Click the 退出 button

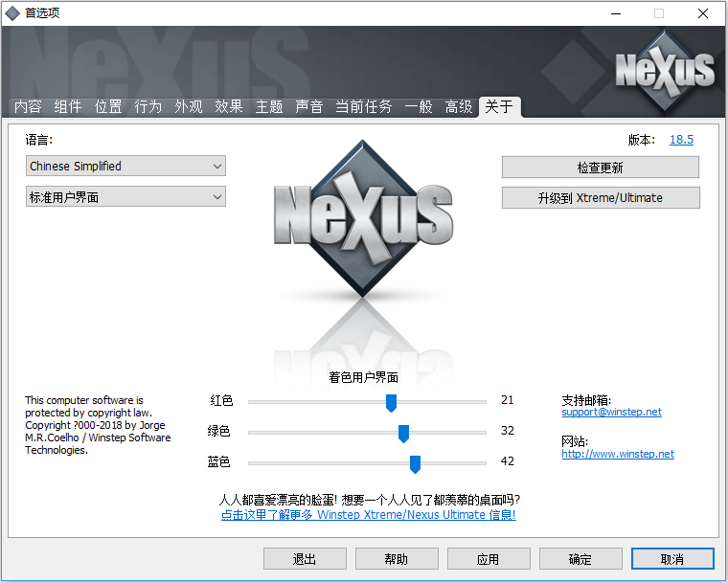point(305,559)
